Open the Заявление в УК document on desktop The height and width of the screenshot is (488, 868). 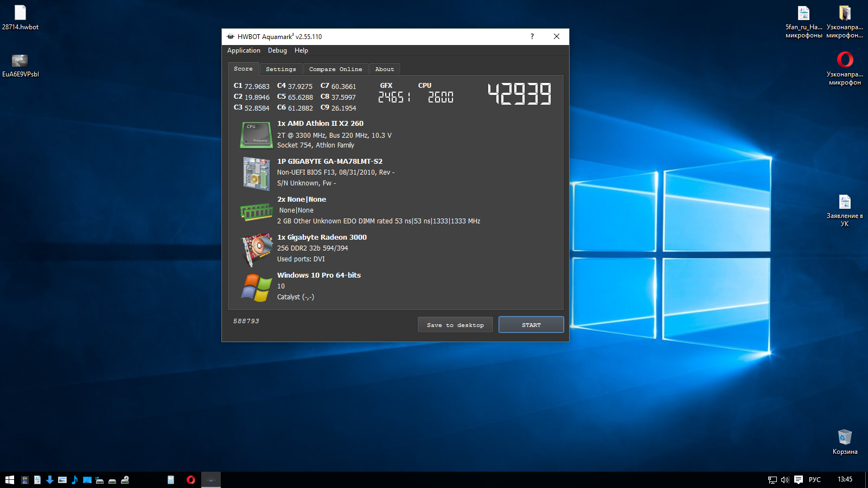pyautogui.click(x=845, y=210)
